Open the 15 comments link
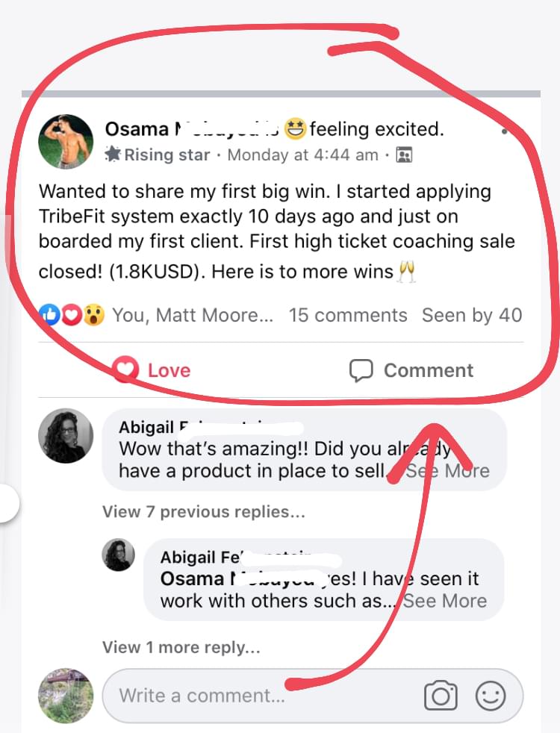The image size is (560, 733). [x=348, y=316]
